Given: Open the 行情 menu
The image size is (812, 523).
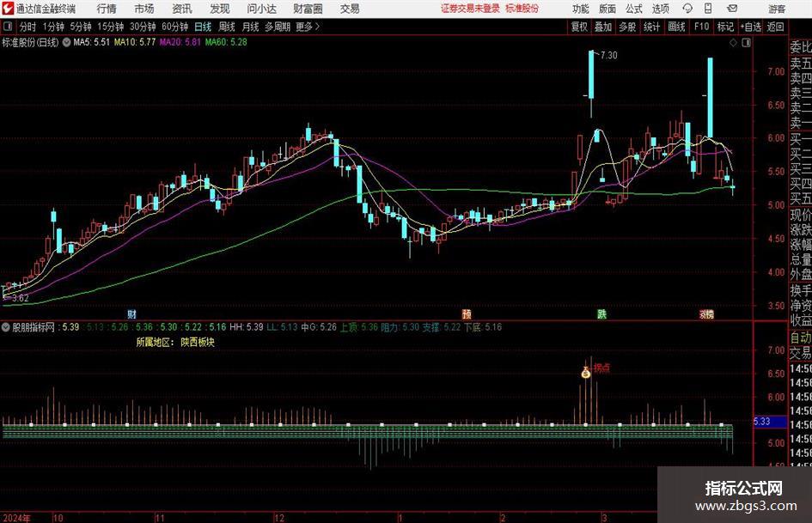Looking at the screenshot, I should pyautogui.click(x=107, y=9).
